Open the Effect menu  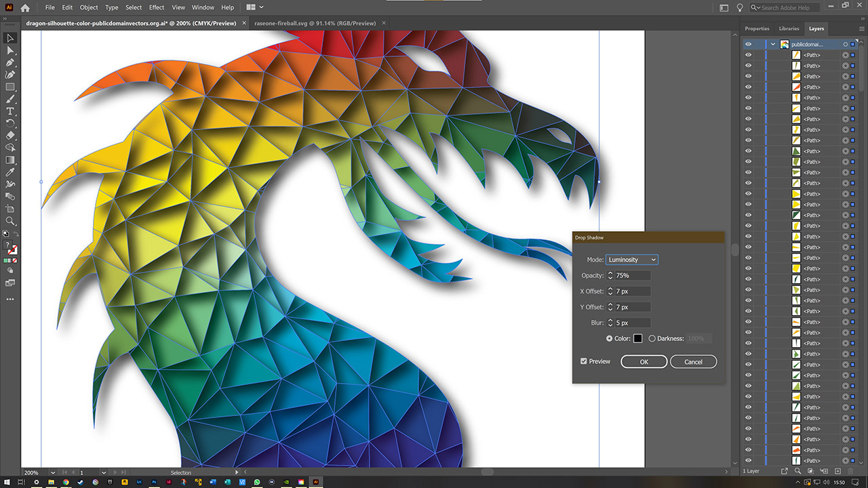(x=157, y=7)
